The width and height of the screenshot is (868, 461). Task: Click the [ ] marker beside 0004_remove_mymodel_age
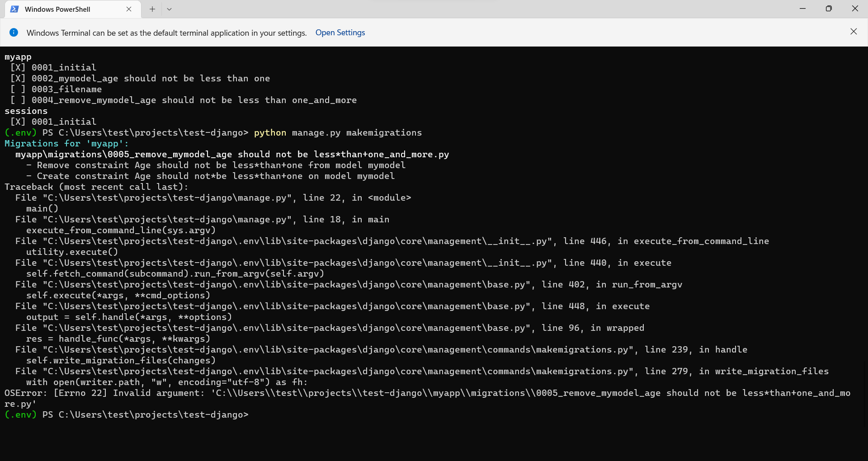click(18, 100)
